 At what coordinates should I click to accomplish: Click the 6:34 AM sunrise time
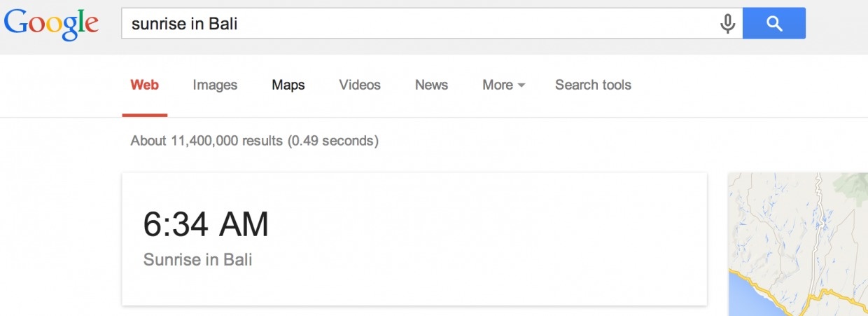[206, 225]
